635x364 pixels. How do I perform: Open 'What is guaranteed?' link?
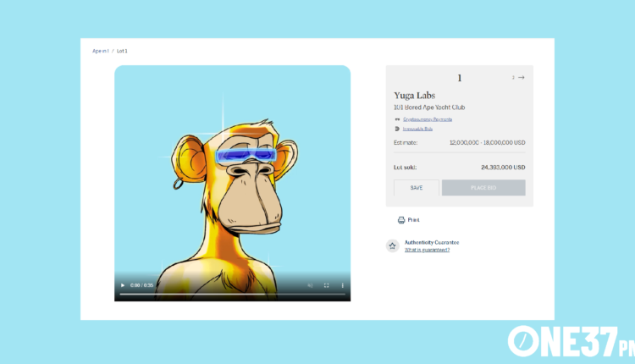(427, 250)
